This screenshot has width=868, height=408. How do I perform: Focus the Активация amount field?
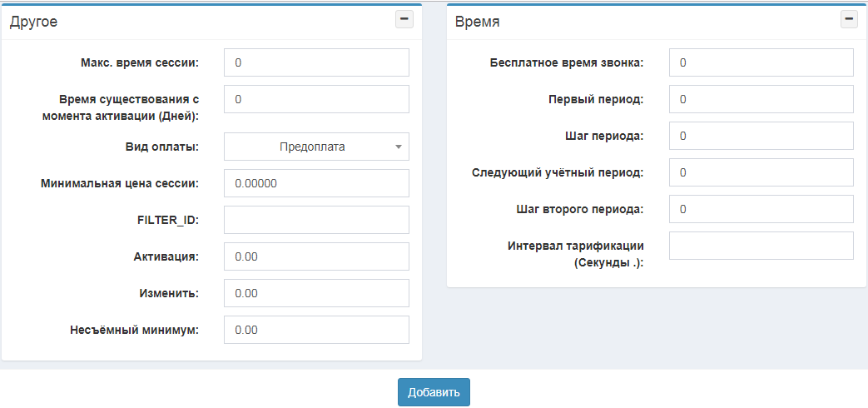(316, 256)
